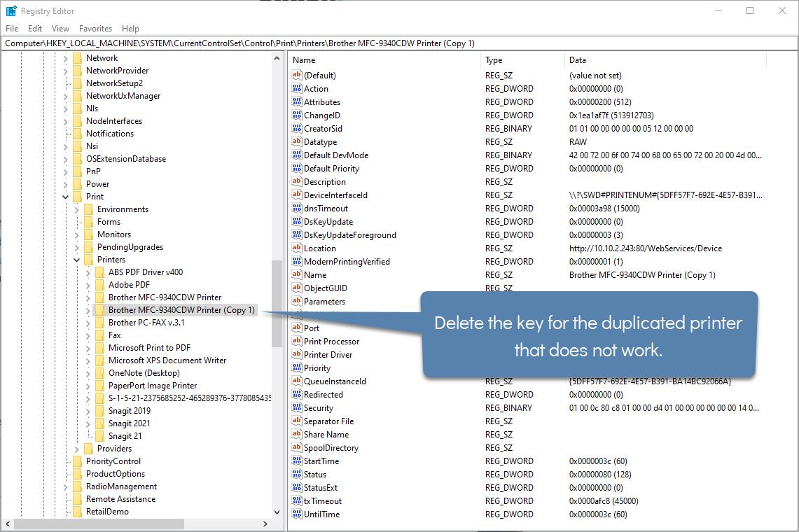799x532 pixels.
Task: Select Microsoft Print to PDF key
Action: [149, 347]
